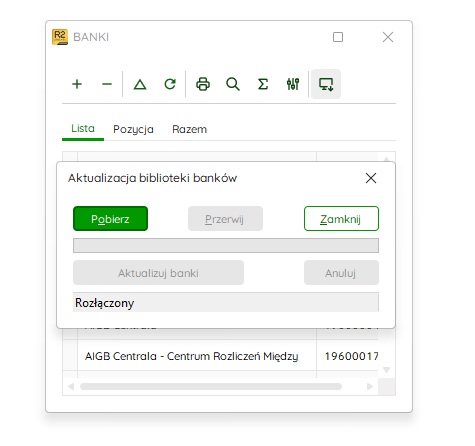The height and width of the screenshot is (446, 475).
Task: Open search with the magnifier icon
Action: click(x=233, y=84)
